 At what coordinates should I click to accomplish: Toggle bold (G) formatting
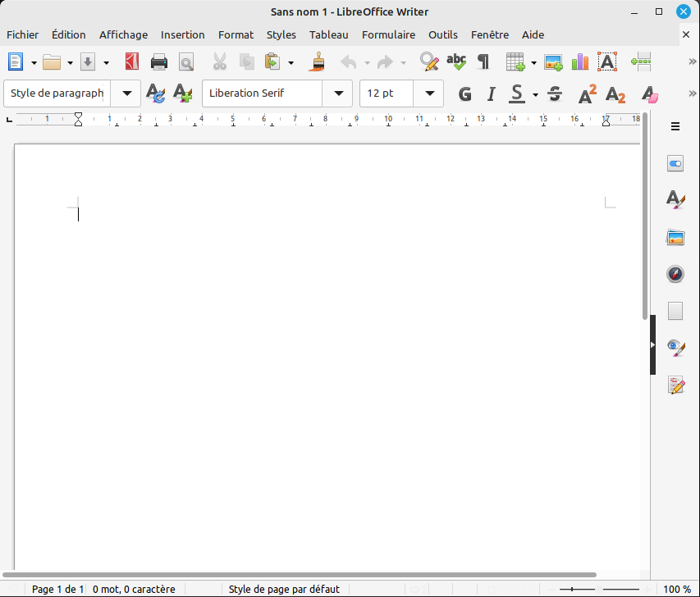click(465, 93)
